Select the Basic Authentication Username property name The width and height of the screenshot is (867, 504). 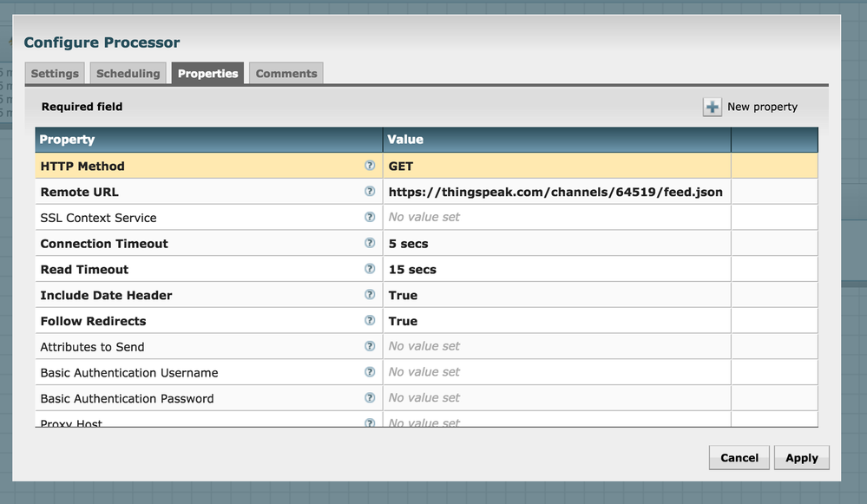pyautogui.click(x=129, y=373)
